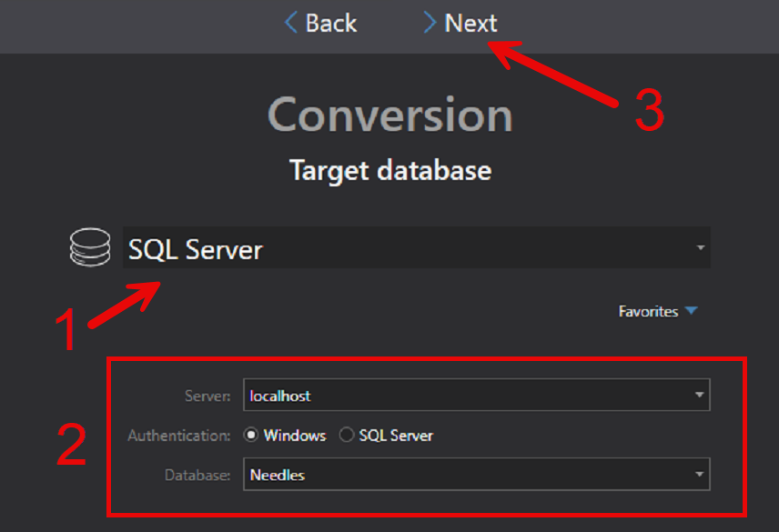Select Windows authentication radio button
This screenshot has width=779, height=532.
point(251,436)
